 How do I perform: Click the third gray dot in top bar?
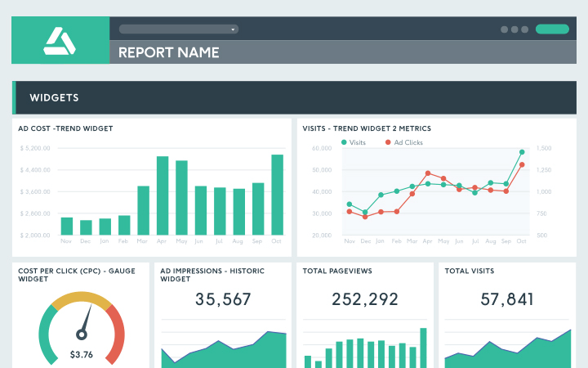click(525, 29)
